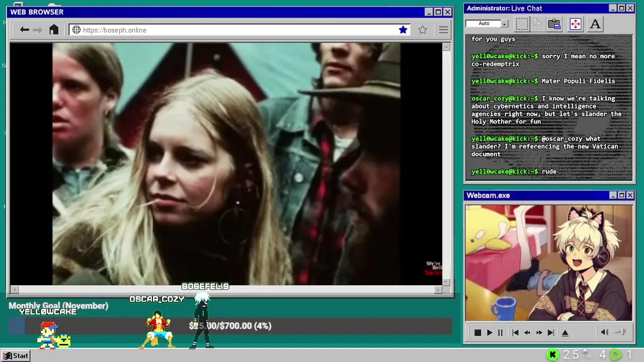Click the eject button in Webcam.exe
This screenshot has height=362, width=644.
[565, 333]
